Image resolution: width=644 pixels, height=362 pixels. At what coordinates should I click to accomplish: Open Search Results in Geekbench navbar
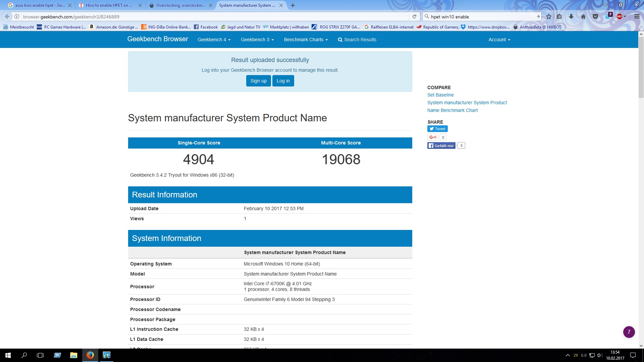357,40
